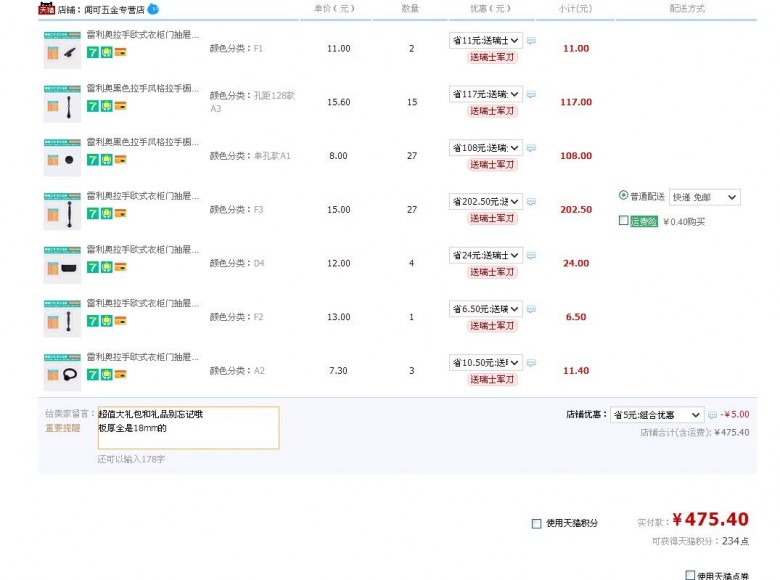The height and width of the screenshot is (580, 780).
Task: Click the message bubble icon in the 省202.50元 row
Action: 531,202
